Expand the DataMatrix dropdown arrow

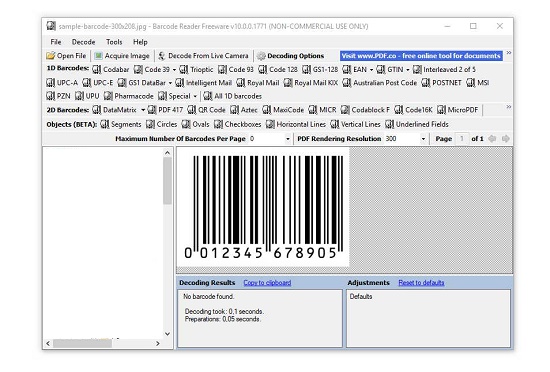(143, 110)
